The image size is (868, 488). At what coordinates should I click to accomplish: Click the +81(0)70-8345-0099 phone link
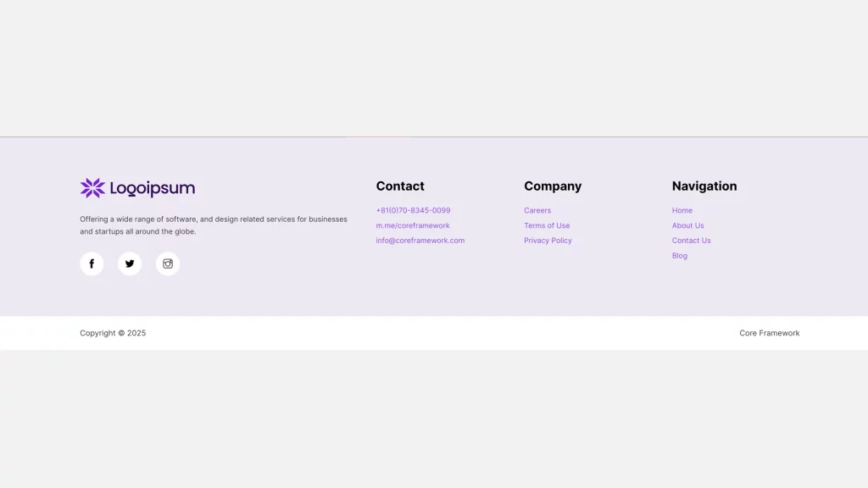(x=413, y=211)
